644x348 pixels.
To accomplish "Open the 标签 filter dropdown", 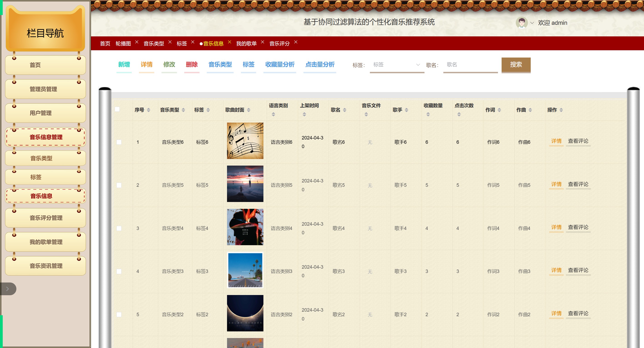I will [x=397, y=65].
